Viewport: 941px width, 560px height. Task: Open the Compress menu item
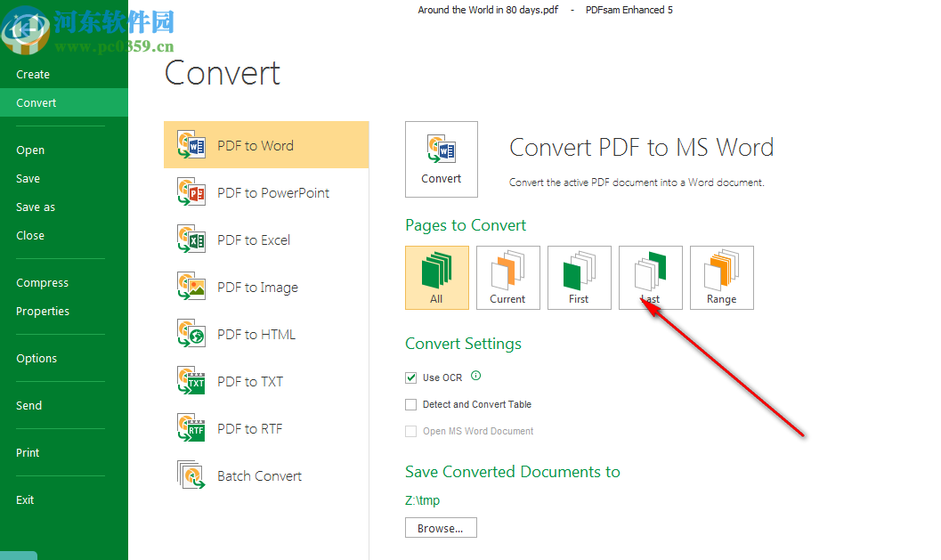(42, 282)
